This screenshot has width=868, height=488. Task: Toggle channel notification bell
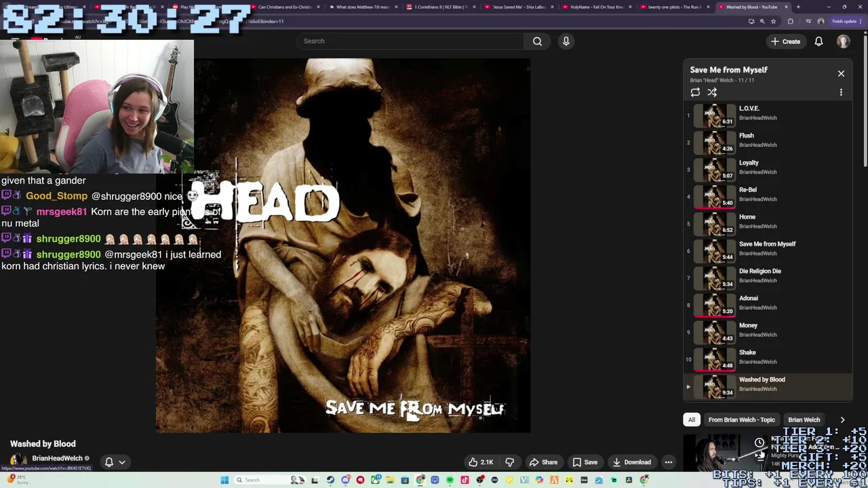coord(109,462)
